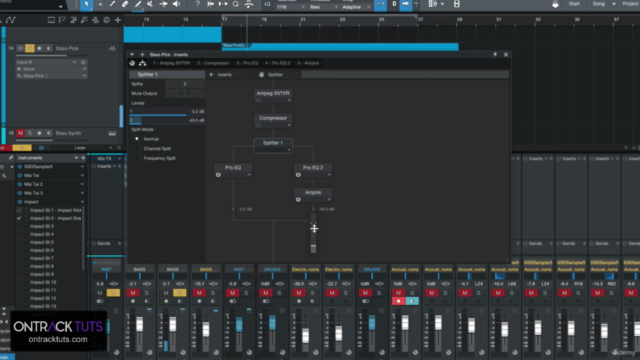
Task: Pin the Bass-Pick Inserts window
Action: 495,54
